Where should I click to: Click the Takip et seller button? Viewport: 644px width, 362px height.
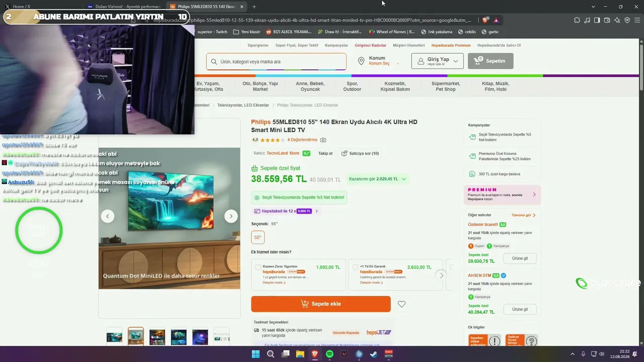tap(325, 153)
